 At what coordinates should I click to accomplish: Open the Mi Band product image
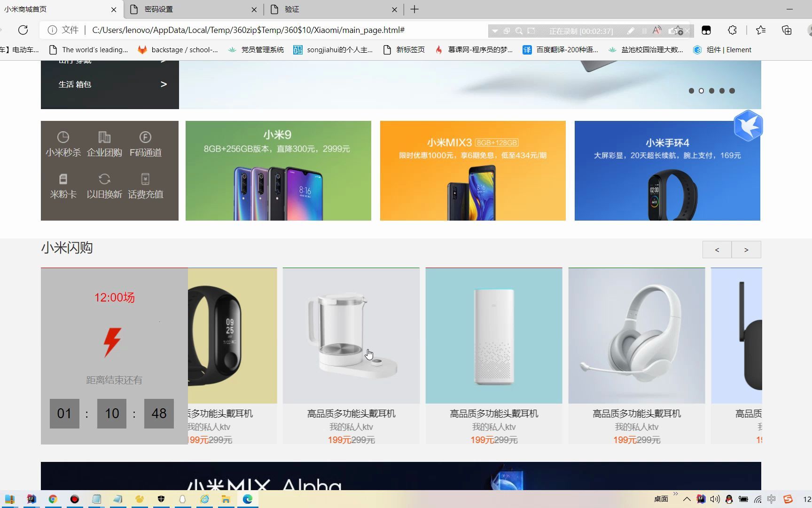tap(232, 336)
